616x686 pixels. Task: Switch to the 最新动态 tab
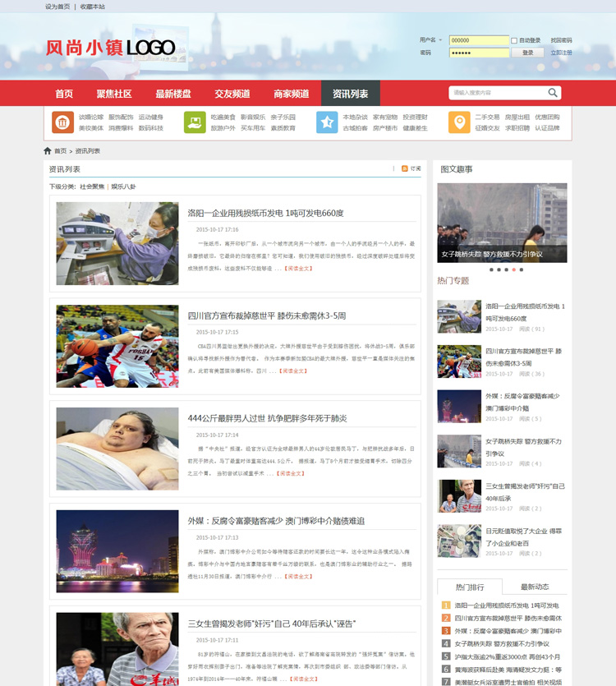tap(535, 587)
